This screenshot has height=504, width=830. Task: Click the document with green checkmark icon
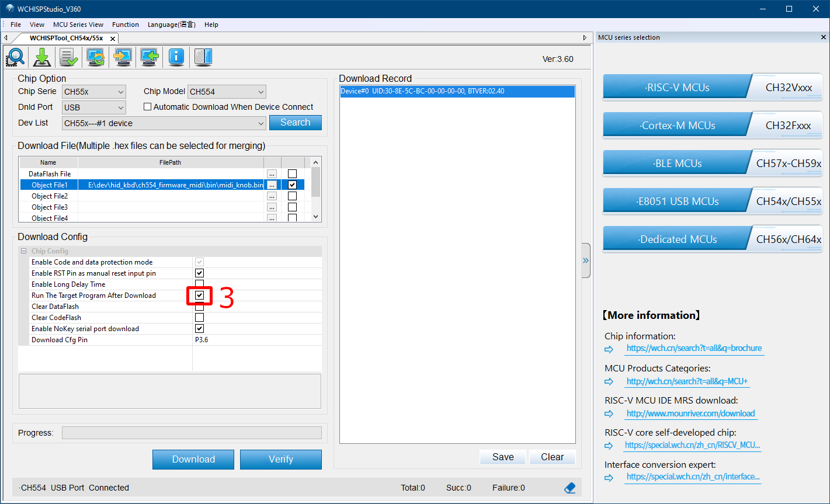[68, 57]
